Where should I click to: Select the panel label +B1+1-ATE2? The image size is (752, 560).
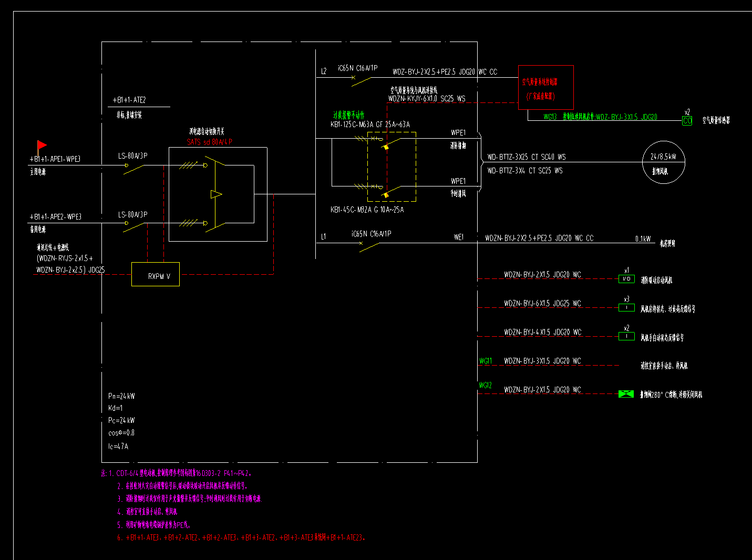[x=129, y=100]
